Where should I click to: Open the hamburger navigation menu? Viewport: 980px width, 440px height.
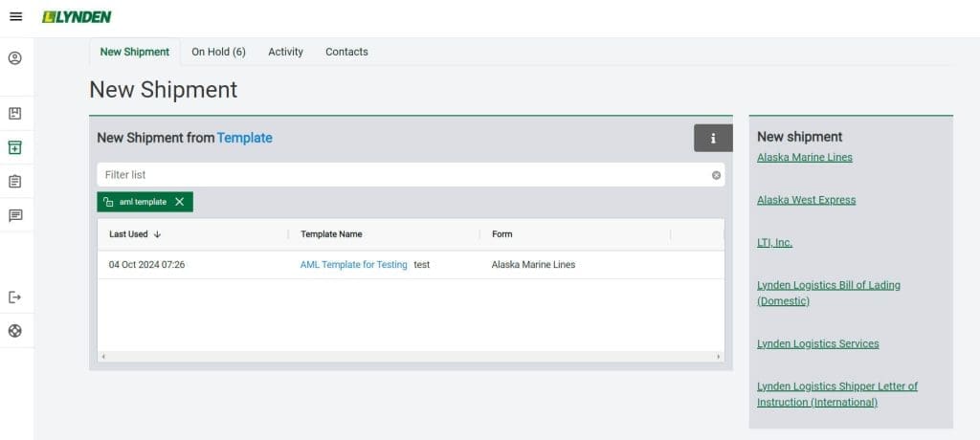click(16, 17)
